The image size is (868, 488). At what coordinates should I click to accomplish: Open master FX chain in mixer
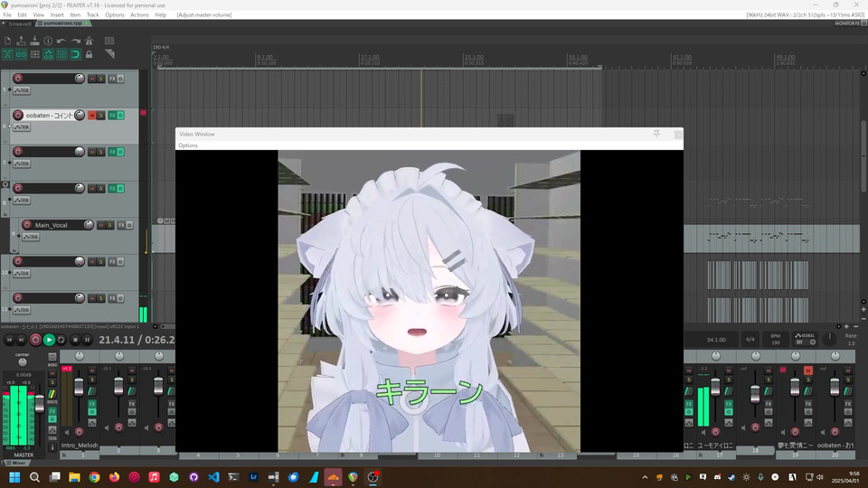coord(52,411)
